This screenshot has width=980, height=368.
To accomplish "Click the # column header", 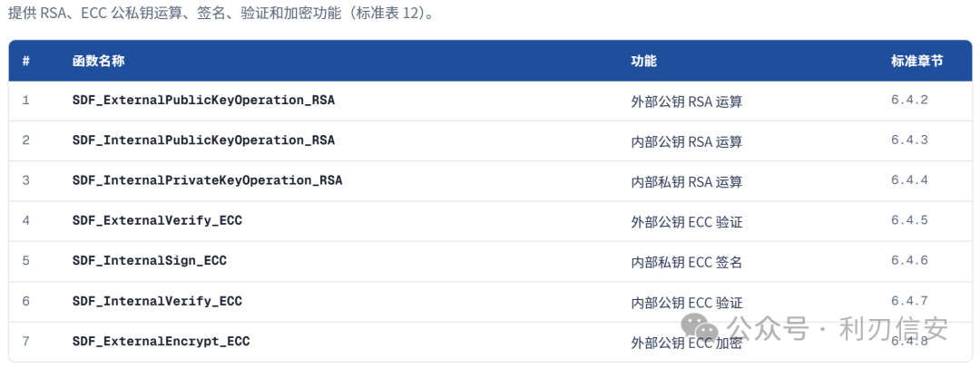I will [26, 61].
